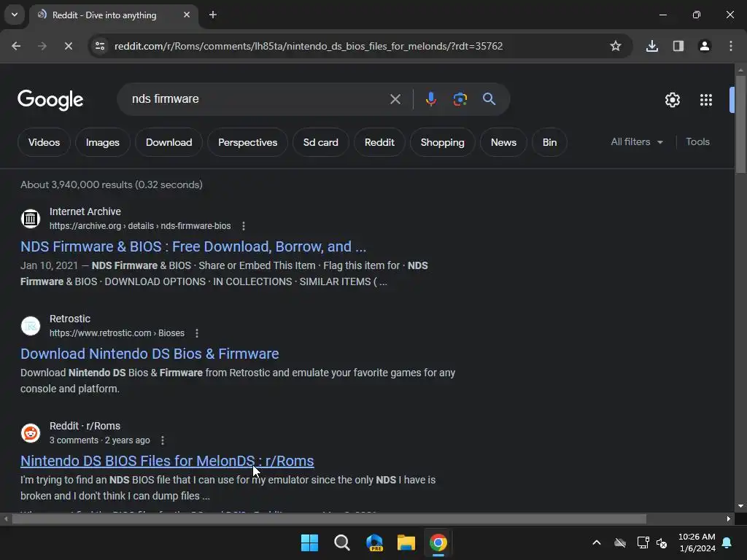Open Download Nintendo DS Bios & Firmware link
Viewport: 747px width, 560px height.
point(150,354)
